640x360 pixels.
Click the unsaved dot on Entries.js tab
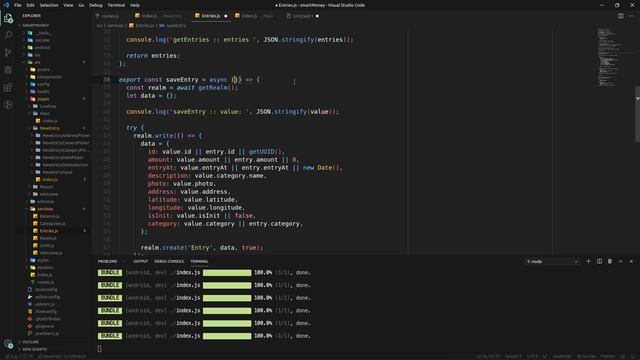(x=226, y=16)
